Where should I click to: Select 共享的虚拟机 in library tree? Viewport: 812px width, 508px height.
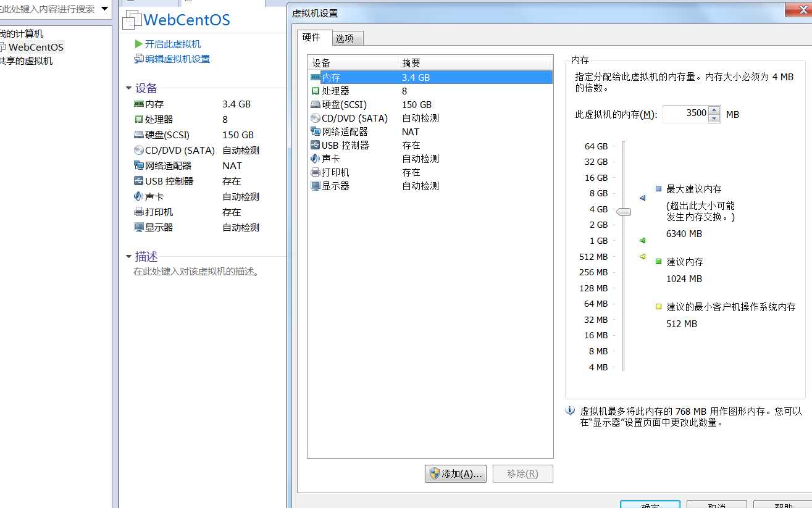pyautogui.click(x=26, y=61)
